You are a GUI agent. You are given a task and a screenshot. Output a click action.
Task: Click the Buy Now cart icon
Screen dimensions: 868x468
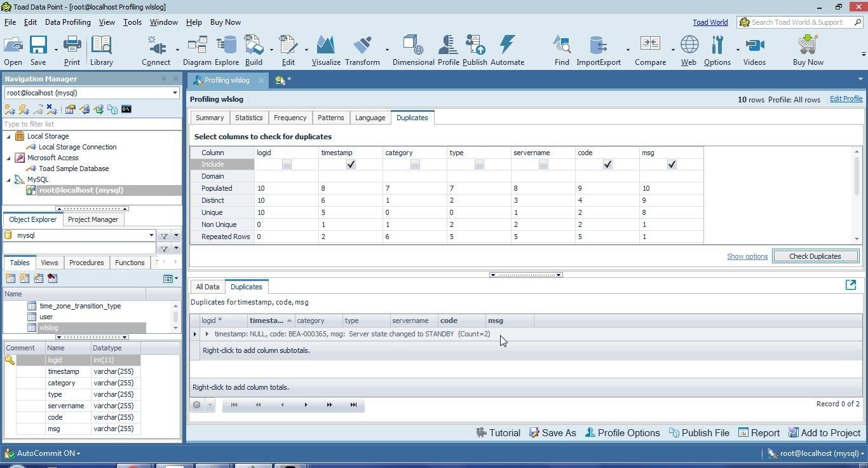click(808, 46)
